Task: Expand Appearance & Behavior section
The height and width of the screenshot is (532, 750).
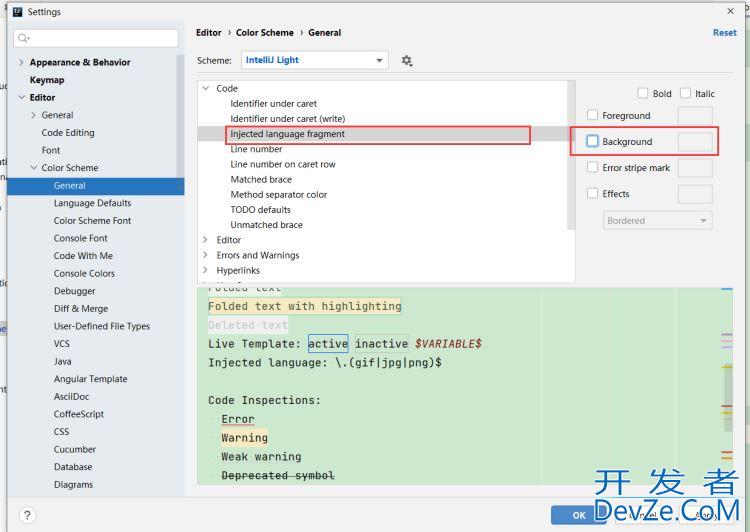Action: point(21,62)
